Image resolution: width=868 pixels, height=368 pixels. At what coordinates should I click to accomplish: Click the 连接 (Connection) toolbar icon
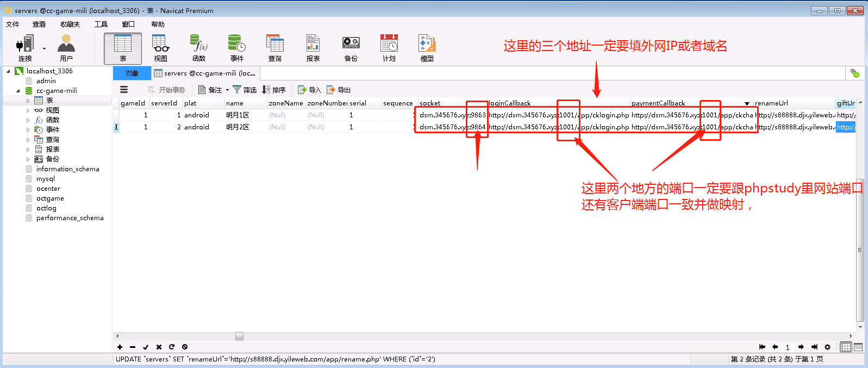[x=25, y=48]
